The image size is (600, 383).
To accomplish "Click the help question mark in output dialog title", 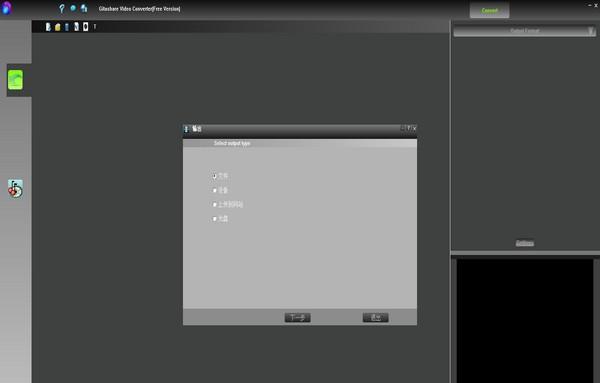I will click(x=408, y=128).
